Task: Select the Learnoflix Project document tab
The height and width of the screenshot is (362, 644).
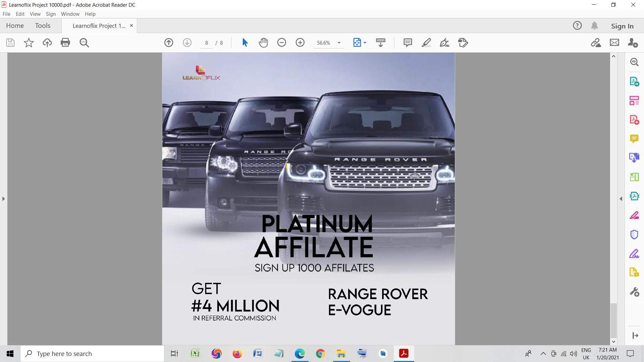Action: pyautogui.click(x=99, y=26)
